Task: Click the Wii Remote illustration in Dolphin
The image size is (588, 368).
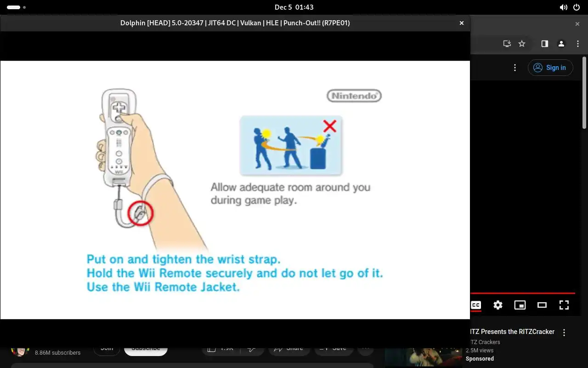Action: click(119, 138)
